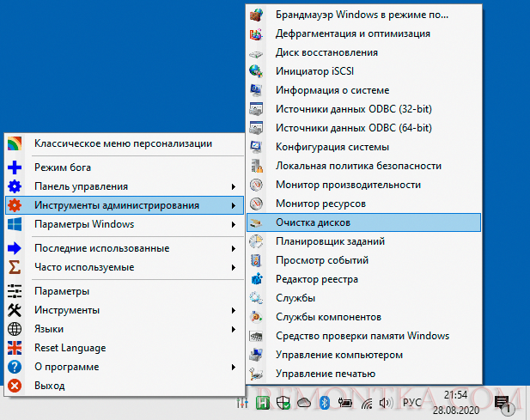Expand the Языки submenu arrow
The width and height of the screenshot is (530, 420).
click(x=234, y=329)
